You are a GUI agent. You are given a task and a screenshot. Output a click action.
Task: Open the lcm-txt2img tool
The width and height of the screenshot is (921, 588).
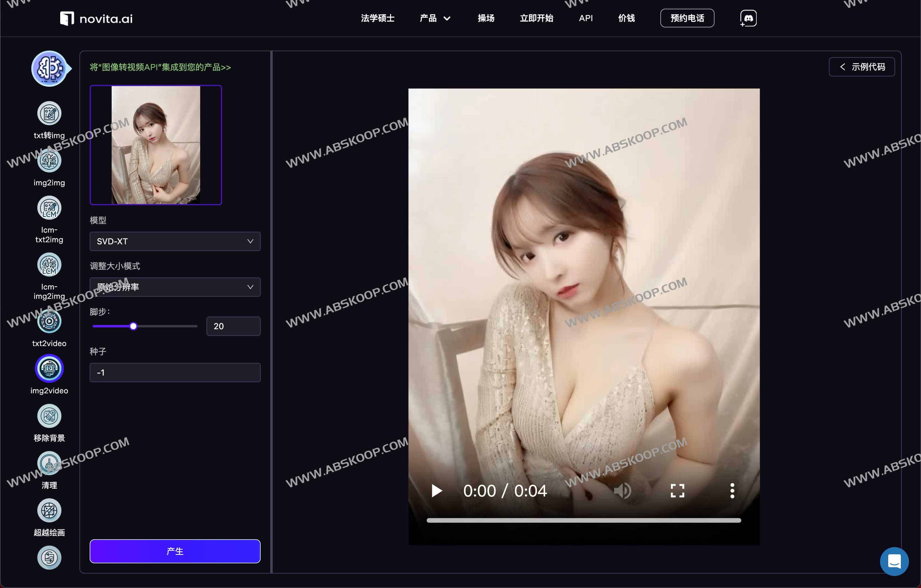(49, 208)
